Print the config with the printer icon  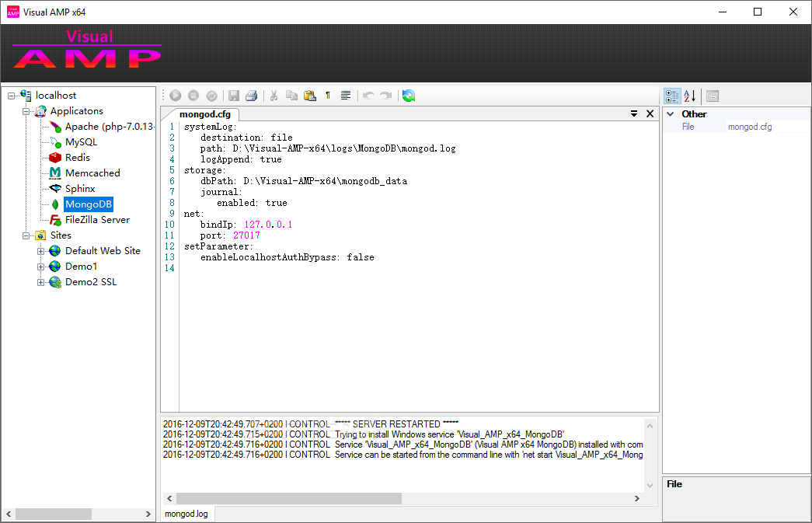pyautogui.click(x=252, y=96)
